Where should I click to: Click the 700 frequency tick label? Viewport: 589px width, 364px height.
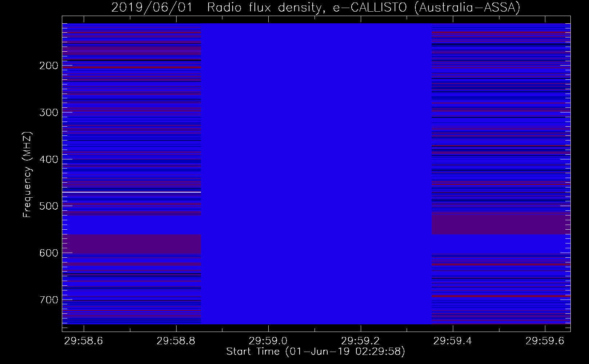(x=49, y=300)
